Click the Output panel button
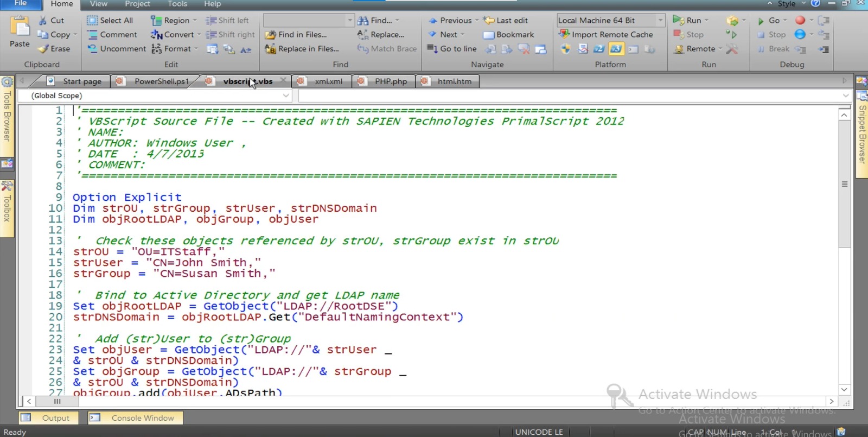The height and width of the screenshot is (437, 868). pyautogui.click(x=49, y=418)
